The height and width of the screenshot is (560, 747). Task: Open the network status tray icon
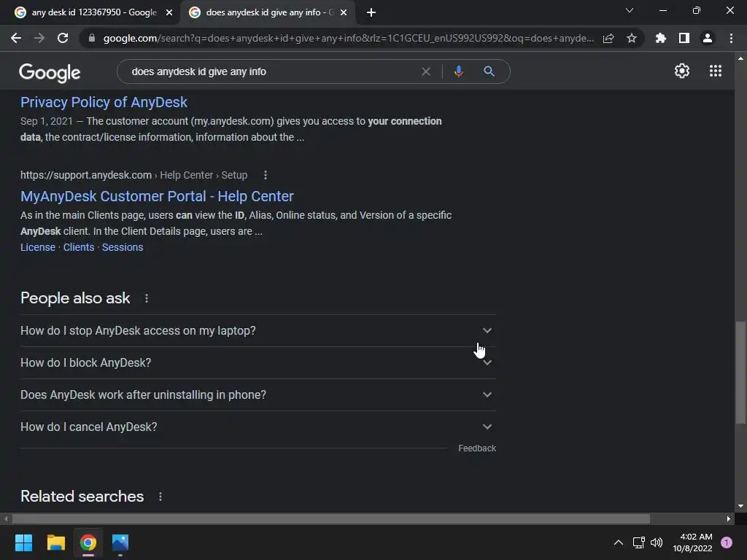638,542
